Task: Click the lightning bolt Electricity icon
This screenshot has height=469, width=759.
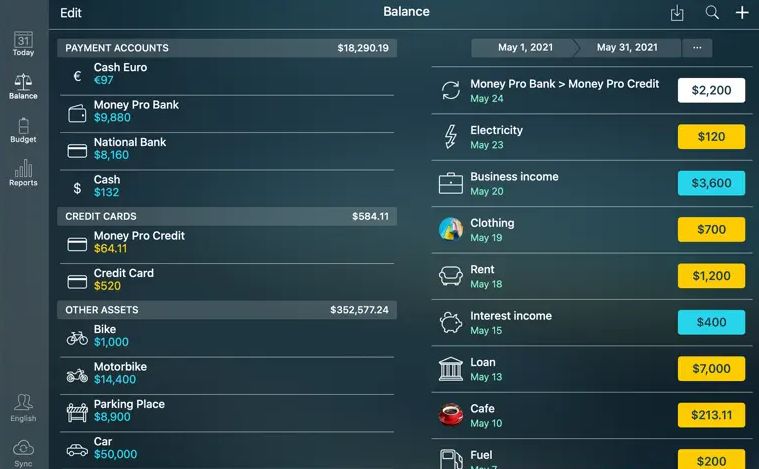Action: coord(451,136)
